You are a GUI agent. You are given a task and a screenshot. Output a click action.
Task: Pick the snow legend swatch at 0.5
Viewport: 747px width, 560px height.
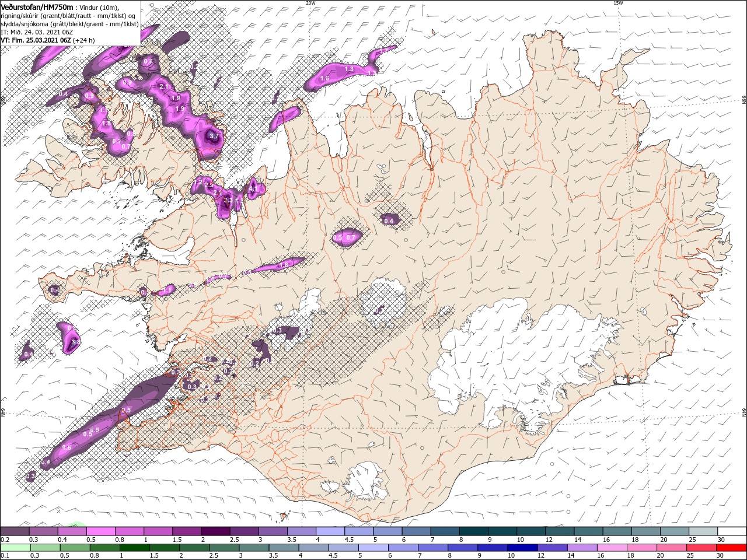coord(100,531)
